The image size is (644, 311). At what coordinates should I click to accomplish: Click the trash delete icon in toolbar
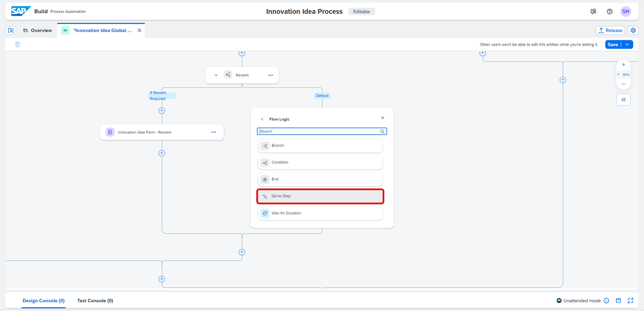(x=17, y=44)
